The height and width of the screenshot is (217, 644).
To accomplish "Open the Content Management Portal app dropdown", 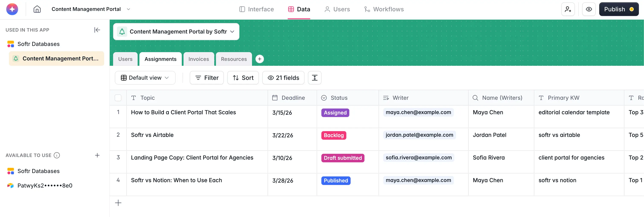I will pyautogui.click(x=128, y=9).
